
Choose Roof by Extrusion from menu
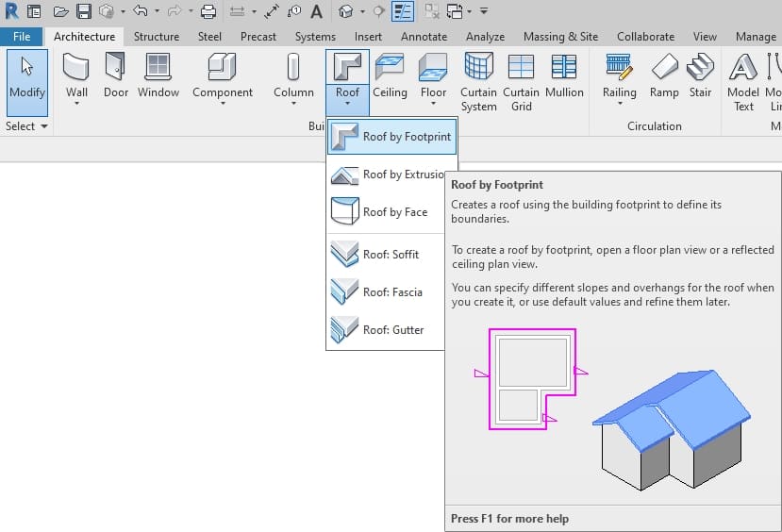coord(386,175)
